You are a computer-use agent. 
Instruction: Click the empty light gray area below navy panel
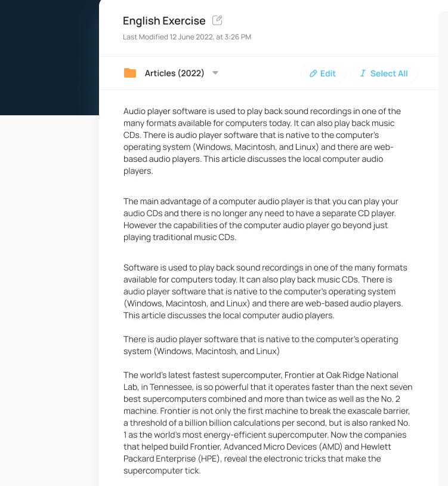[49, 299]
